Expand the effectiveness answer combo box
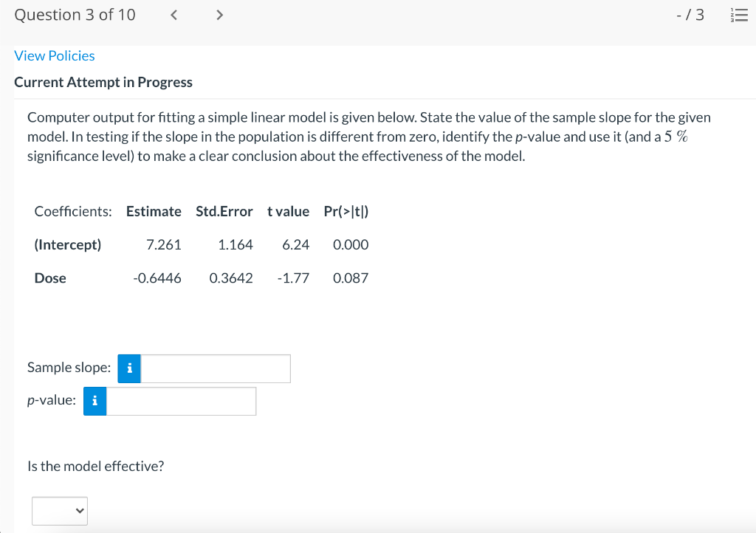The height and width of the screenshot is (533, 756). [59, 510]
